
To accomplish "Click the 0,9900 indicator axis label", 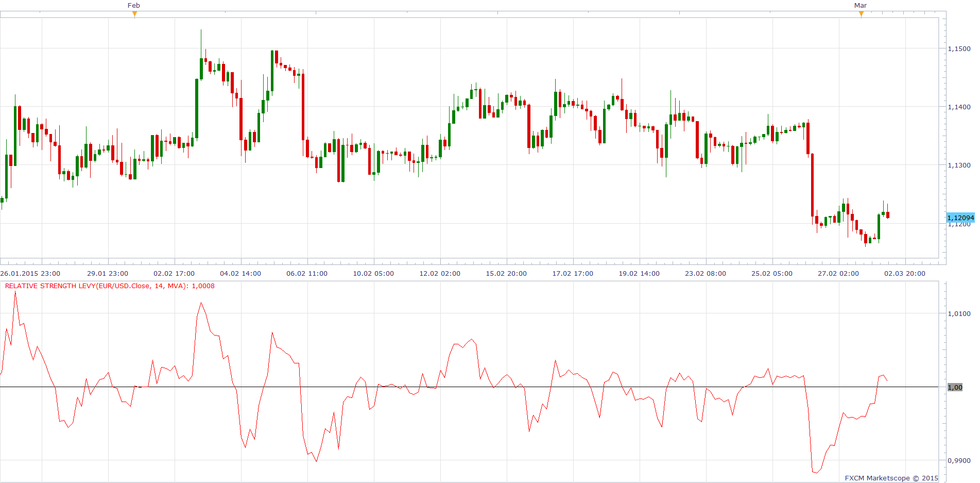I will point(959,460).
